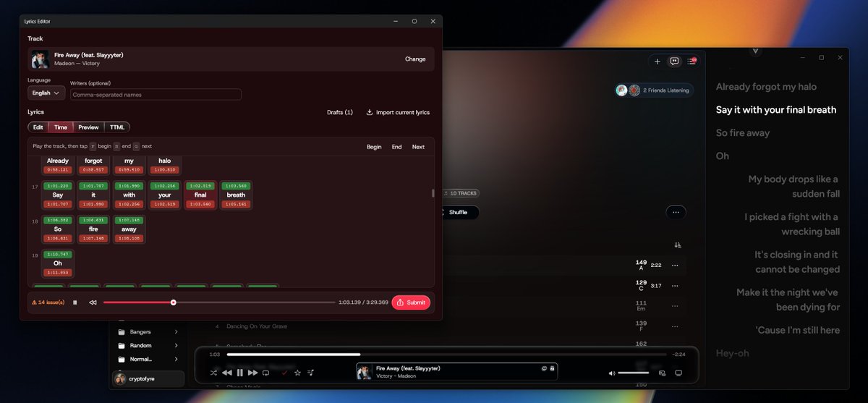This screenshot has width=868, height=403.
Task: Open the album more options (…) button
Action: (676, 212)
